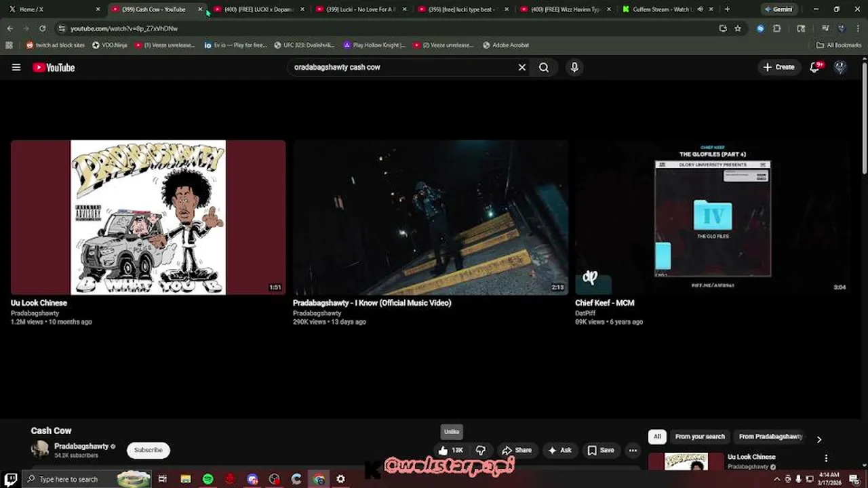Clear the search box with X icon

[x=522, y=67]
